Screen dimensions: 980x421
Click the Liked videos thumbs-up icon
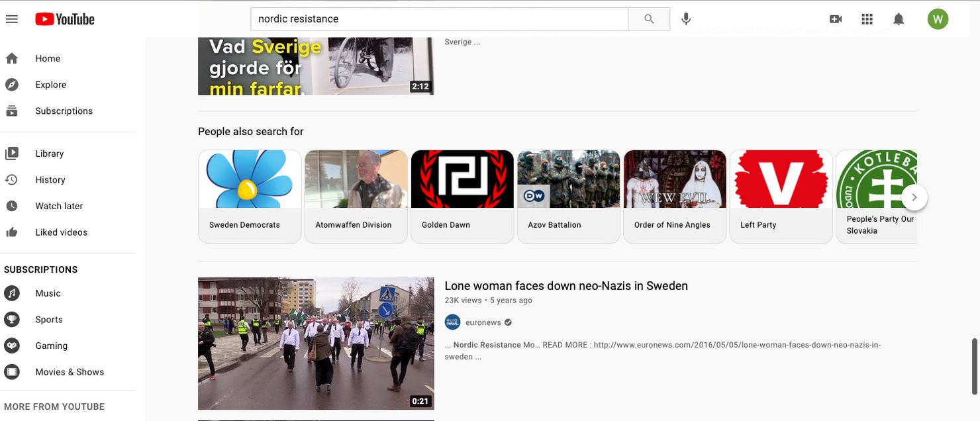[x=11, y=232]
